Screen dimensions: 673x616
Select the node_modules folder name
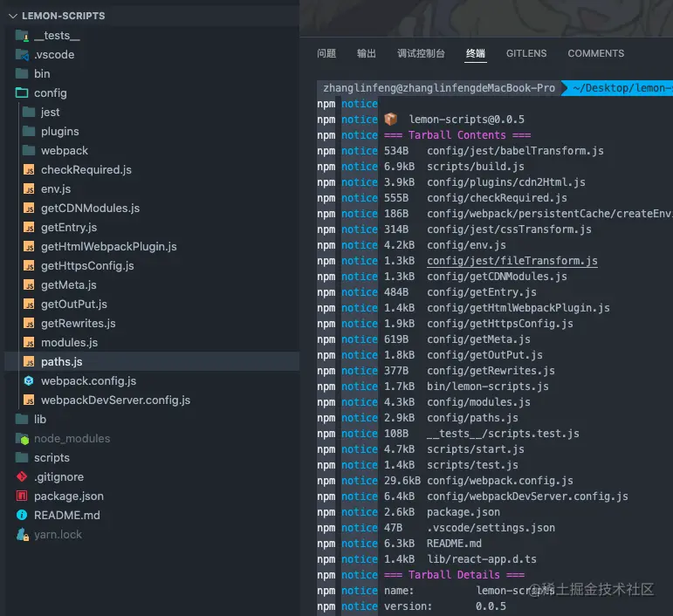click(72, 438)
